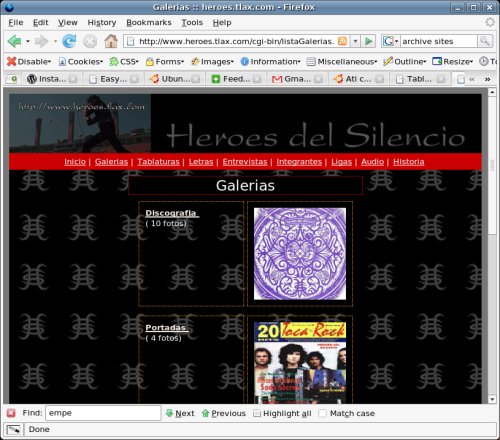Click the search magnifier icon
The height and width of the screenshot is (440, 500).
click(484, 41)
